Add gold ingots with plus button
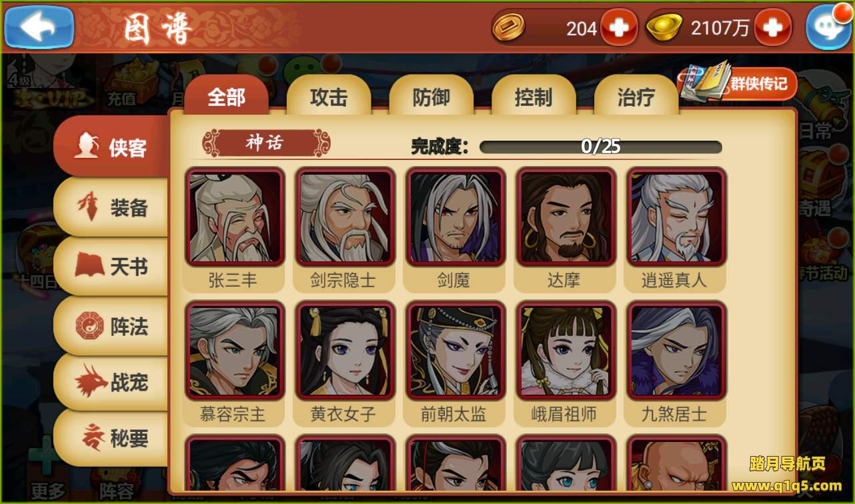Image resolution: width=855 pixels, height=504 pixels. [x=772, y=27]
